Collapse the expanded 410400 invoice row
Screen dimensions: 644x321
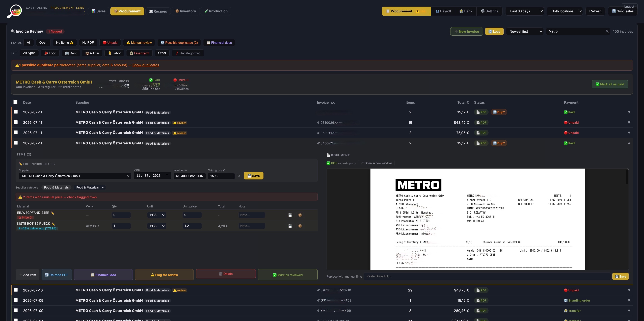pos(629,143)
